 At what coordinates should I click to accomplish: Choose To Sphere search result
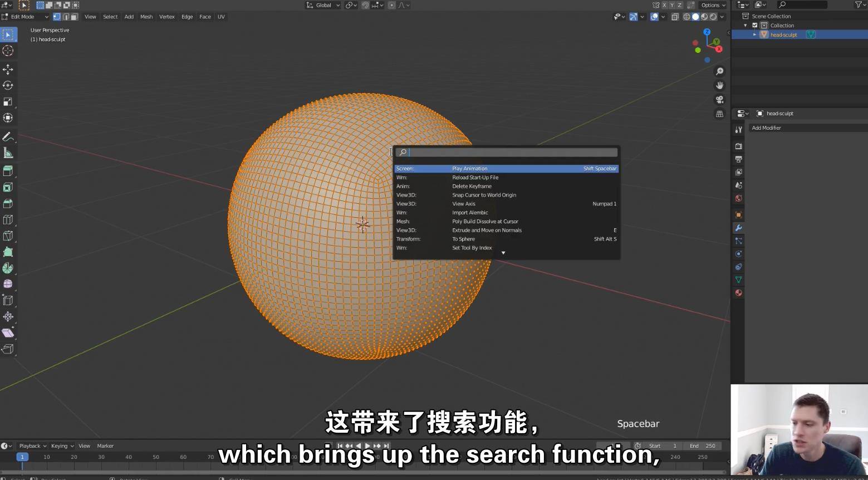pyautogui.click(x=506, y=239)
